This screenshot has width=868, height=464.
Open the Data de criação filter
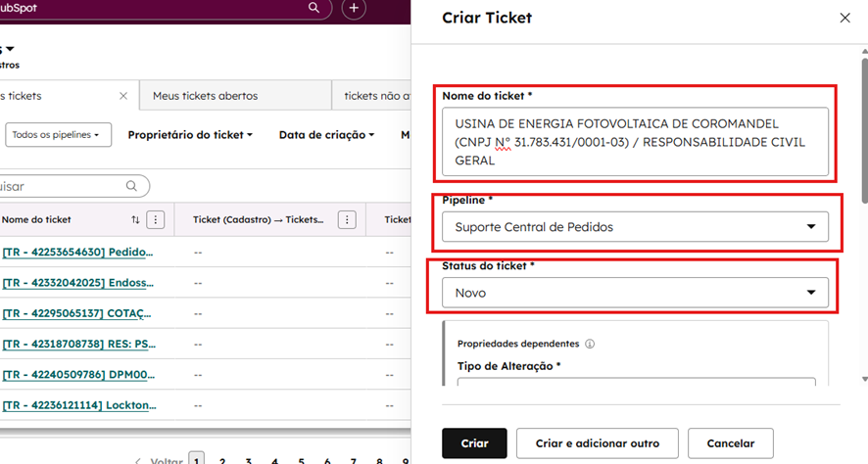click(326, 135)
